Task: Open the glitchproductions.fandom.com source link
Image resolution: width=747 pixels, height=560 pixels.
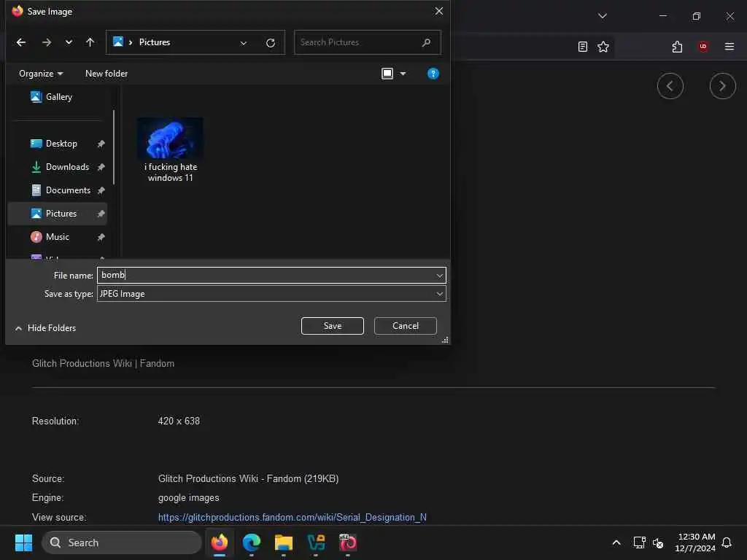Action: click(x=292, y=518)
